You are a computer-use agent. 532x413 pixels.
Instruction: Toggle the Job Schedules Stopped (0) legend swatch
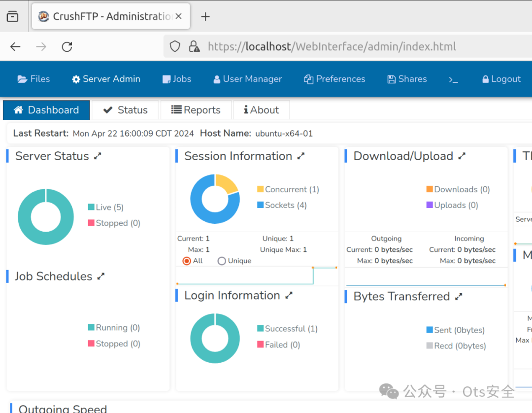point(91,344)
